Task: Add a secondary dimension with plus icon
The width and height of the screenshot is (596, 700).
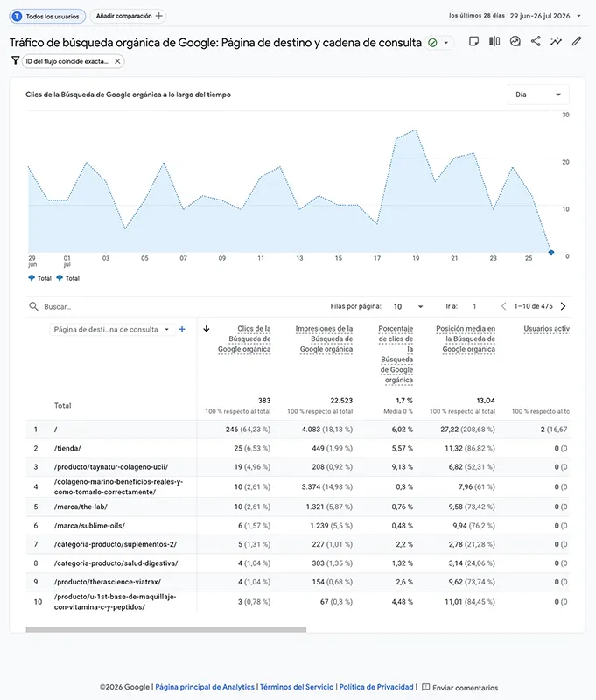Action: point(182,330)
